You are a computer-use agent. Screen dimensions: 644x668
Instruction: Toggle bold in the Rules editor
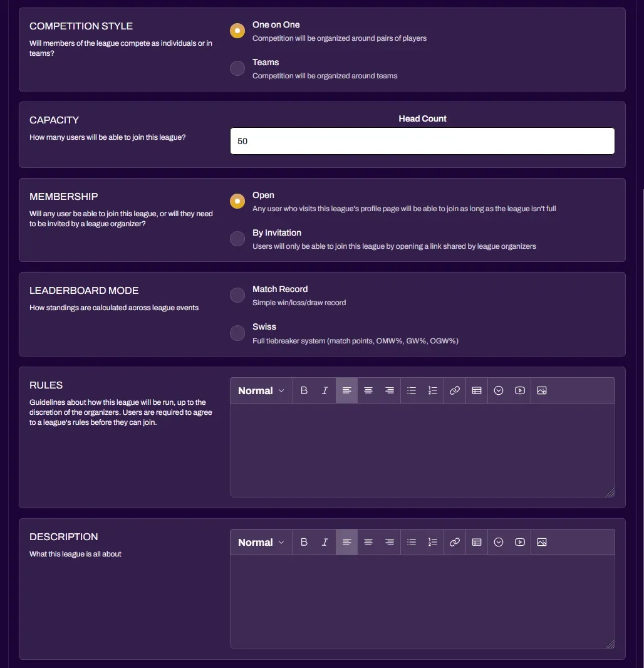point(304,390)
